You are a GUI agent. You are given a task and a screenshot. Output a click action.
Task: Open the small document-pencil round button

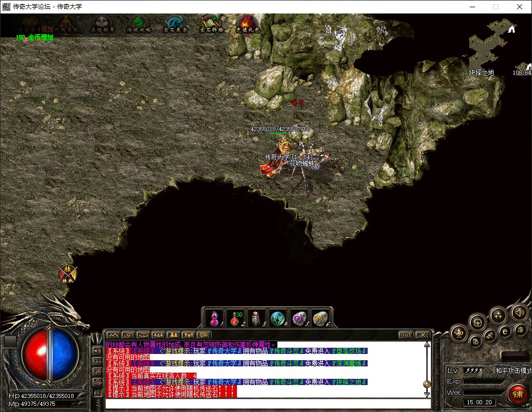pyautogui.click(x=475, y=341)
